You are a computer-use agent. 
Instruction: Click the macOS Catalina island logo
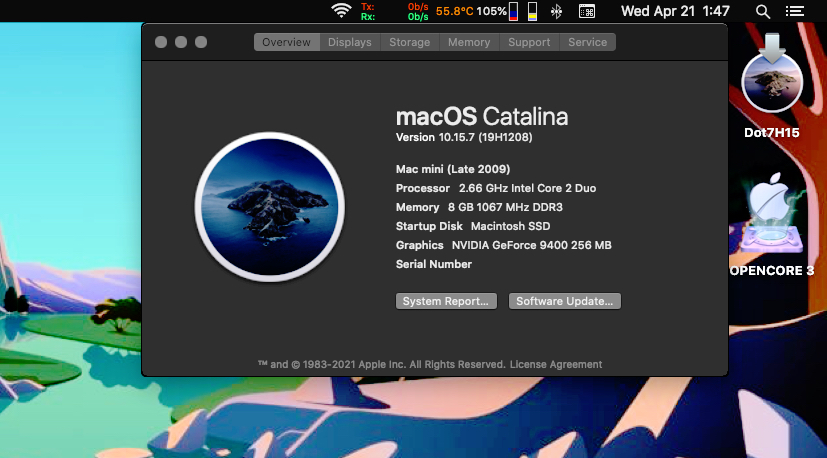(270, 207)
